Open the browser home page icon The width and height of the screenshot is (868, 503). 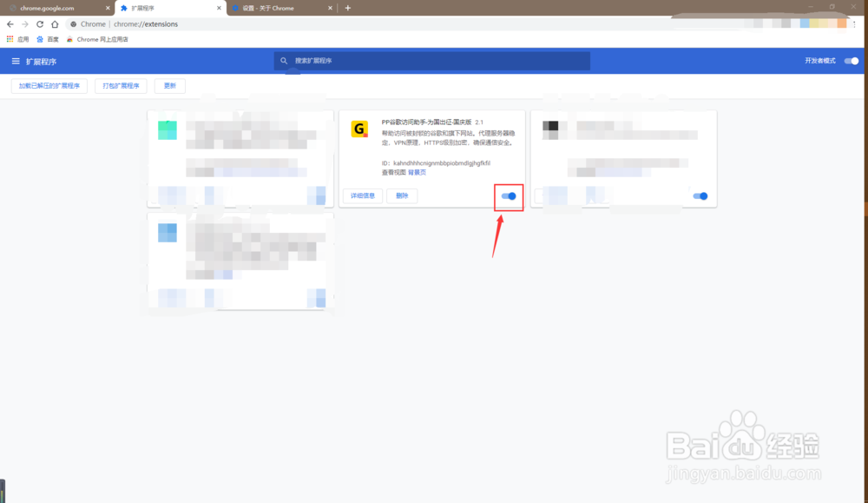(55, 24)
